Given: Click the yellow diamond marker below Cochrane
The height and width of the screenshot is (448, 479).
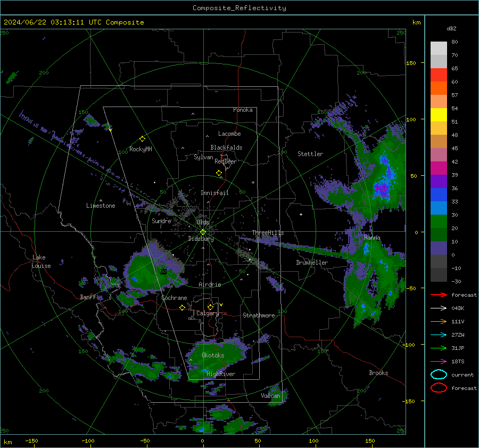Looking at the screenshot, I should tap(182, 308).
